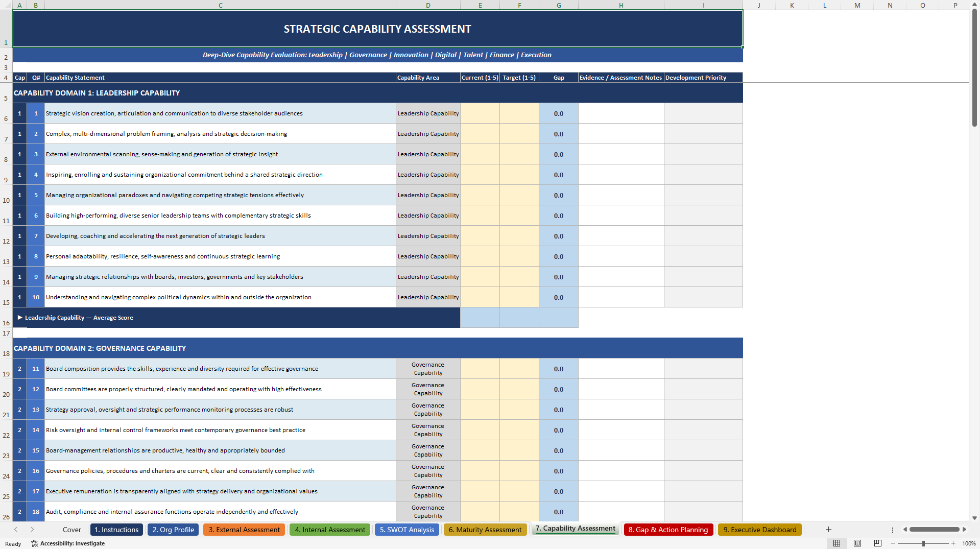Click the Select All corner triangle
Viewport: 980px width, 549px height.
[6, 5]
